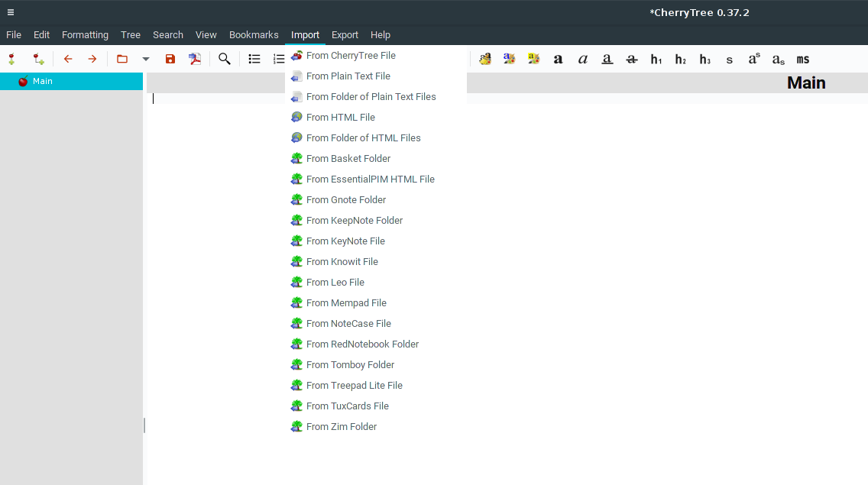Image resolution: width=868 pixels, height=485 pixels.
Task: Change text foreground color
Action: tap(510, 59)
